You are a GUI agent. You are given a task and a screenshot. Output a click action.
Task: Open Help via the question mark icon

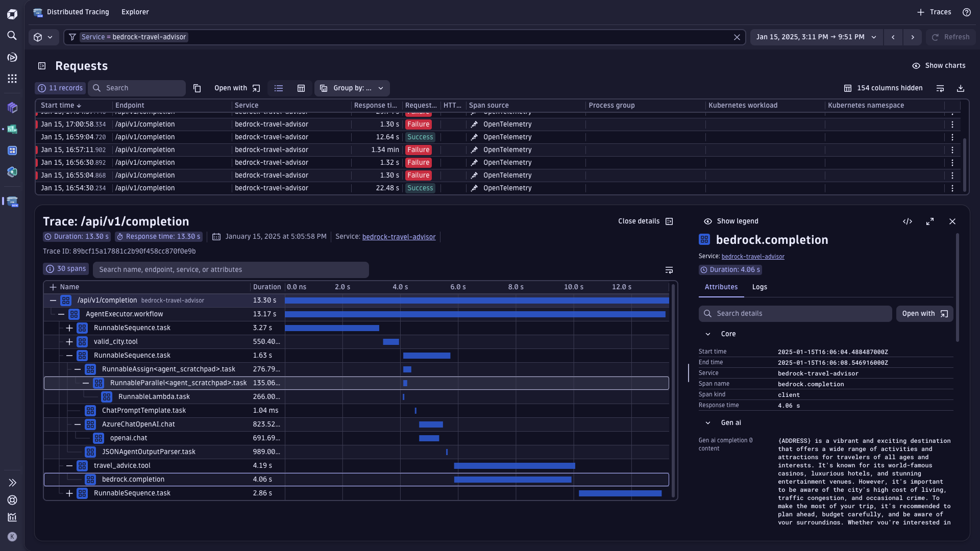coord(967,12)
